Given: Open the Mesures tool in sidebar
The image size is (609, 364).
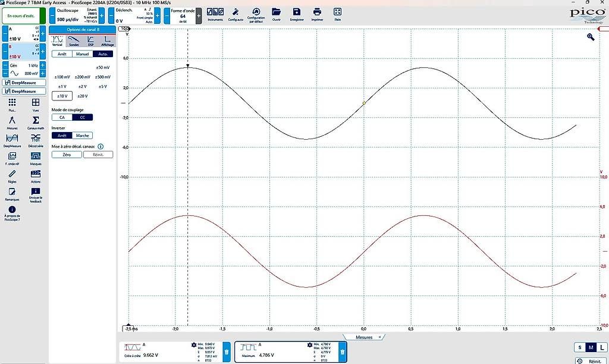Looking at the screenshot, I should (12, 123).
